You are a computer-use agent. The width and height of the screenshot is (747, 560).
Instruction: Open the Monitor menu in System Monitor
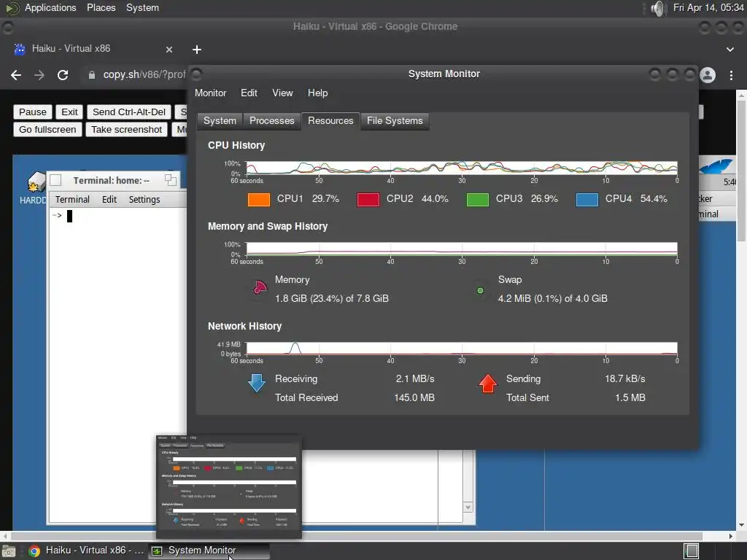210,93
